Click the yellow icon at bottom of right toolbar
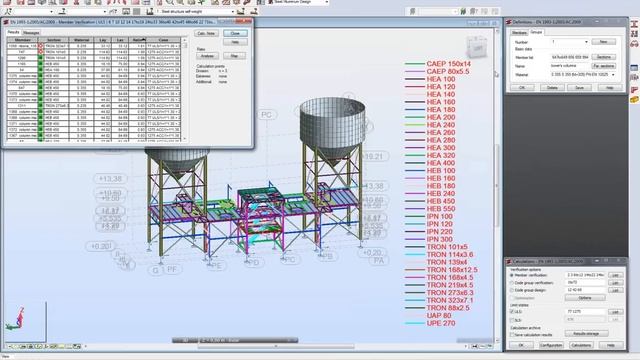This screenshot has height=360, width=640. pos(634,100)
